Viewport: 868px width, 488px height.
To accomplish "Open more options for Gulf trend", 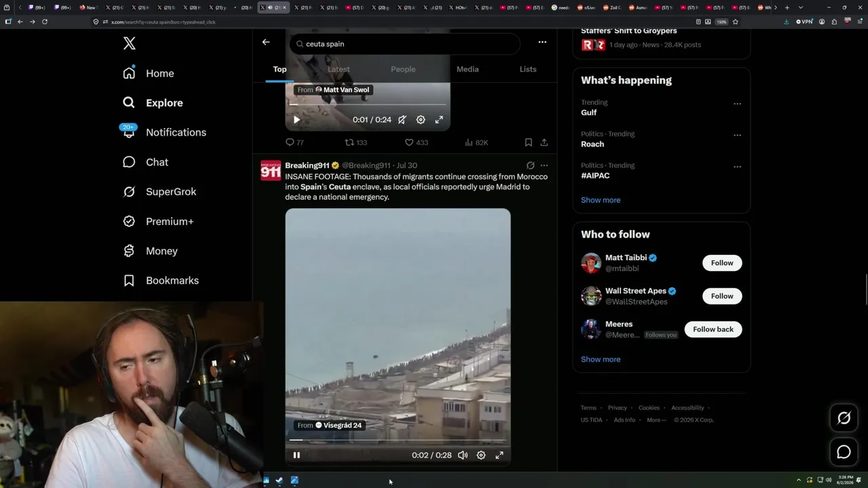I will click(x=737, y=104).
